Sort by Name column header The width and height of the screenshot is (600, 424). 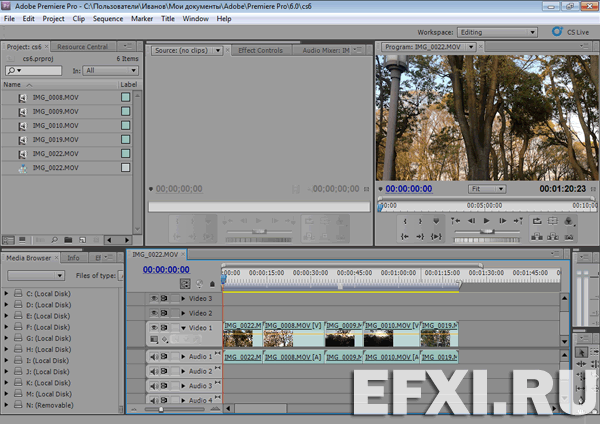12,85
